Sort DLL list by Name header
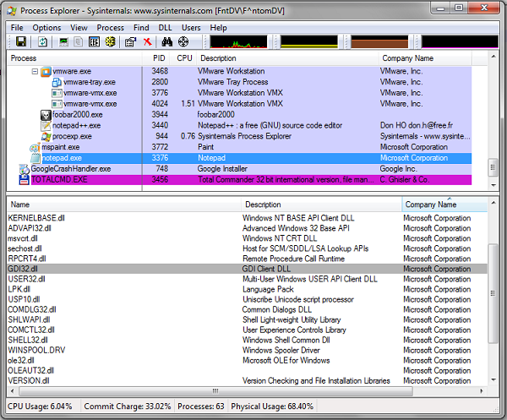Viewport: 507px width, 420px height. pos(124,205)
